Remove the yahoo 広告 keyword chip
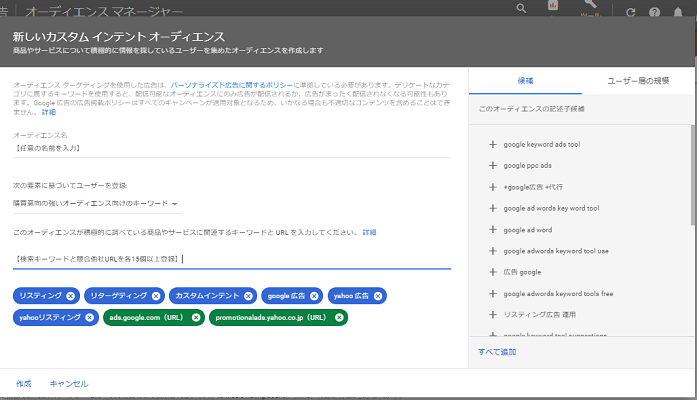The height and width of the screenshot is (400, 697). pyautogui.click(x=378, y=296)
